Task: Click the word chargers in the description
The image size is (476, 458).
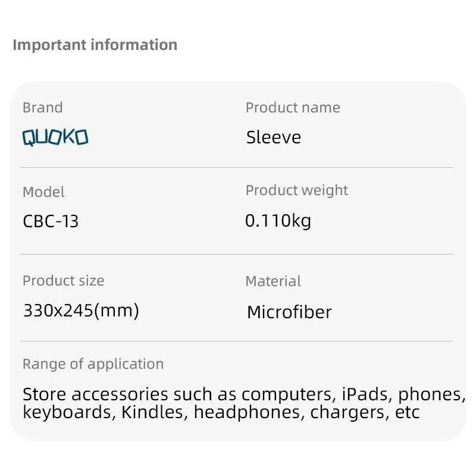Action: [x=350, y=412]
